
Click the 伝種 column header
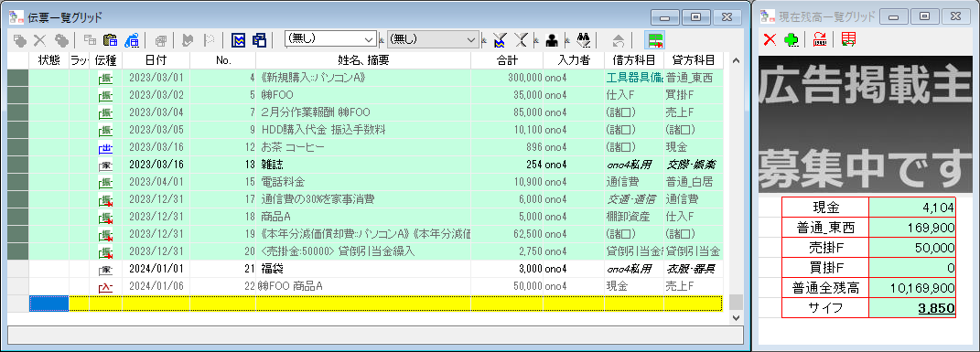coord(105,60)
